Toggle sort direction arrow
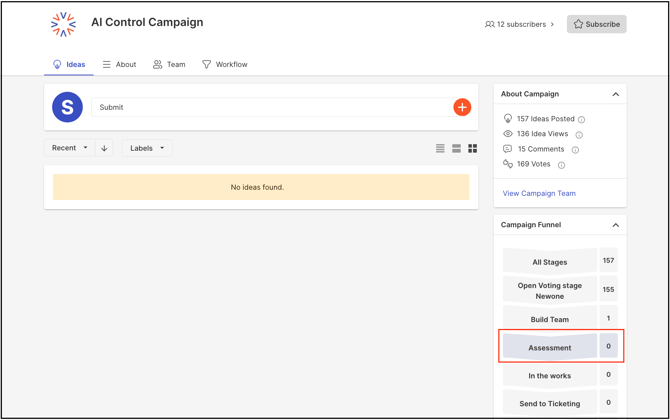Viewport: 670px width, 420px height. tap(104, 148)
